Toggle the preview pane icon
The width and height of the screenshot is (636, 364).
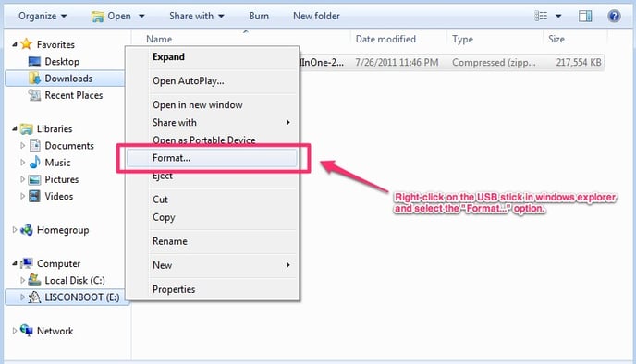pyautogui.click(x=585, y=16)
